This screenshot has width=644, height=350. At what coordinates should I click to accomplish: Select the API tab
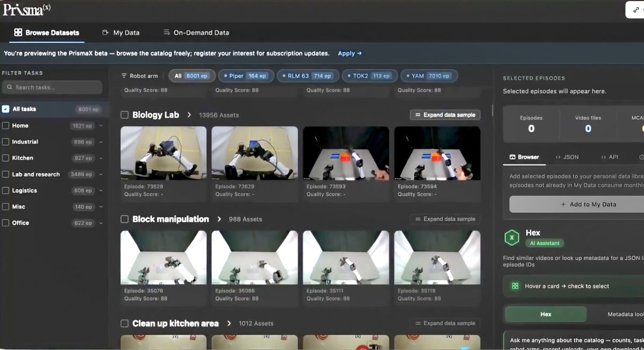pos(609,158)
